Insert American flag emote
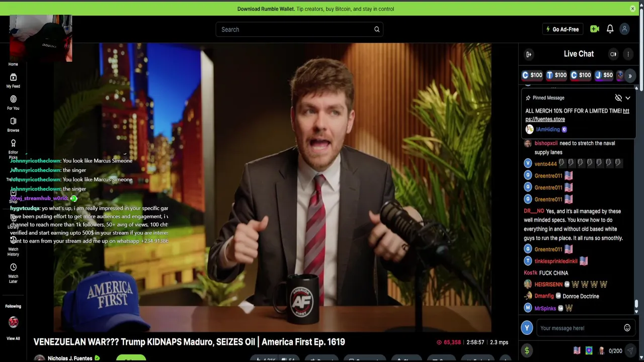The height and width of the screenshot is (362, 644). click(x=577, y=351)
